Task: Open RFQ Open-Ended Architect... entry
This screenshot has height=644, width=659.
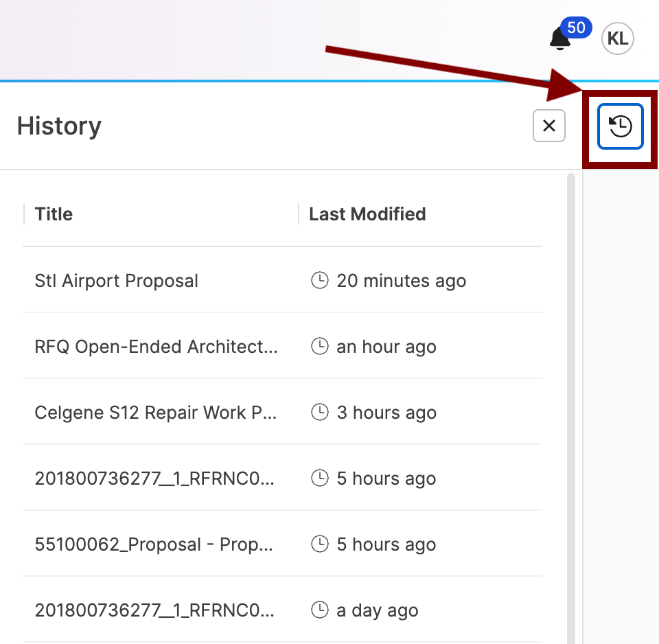Action: 156,347
